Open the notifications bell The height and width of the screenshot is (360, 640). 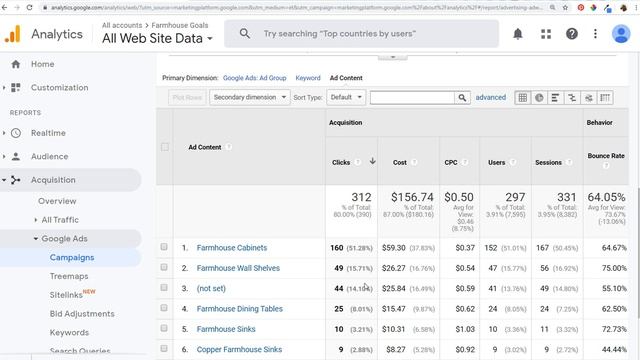(518, 34)
